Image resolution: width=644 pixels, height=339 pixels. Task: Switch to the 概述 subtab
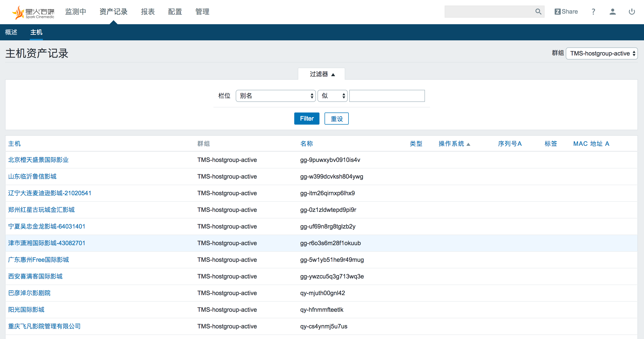[x=11, y=32]
